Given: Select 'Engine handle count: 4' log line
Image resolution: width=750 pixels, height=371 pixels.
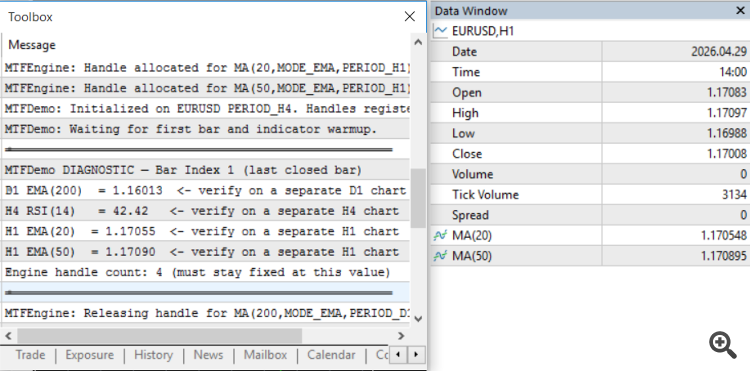Looking at the screenshot, I should coord(206,273).
